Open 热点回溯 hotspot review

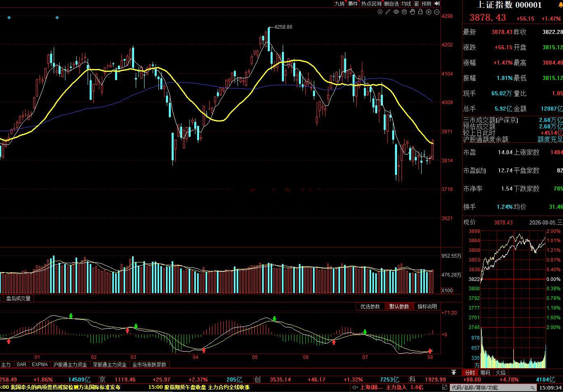click(x=371, y=4)
